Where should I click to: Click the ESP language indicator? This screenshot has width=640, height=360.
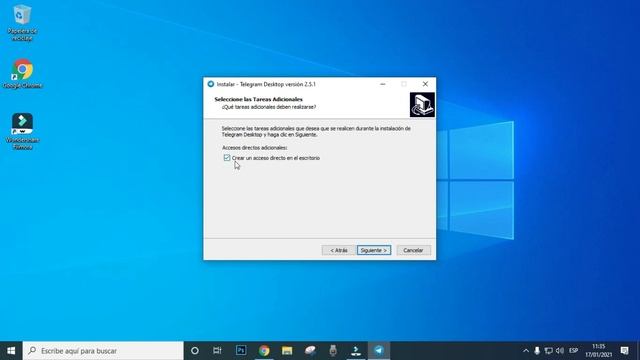coord(573,351)
